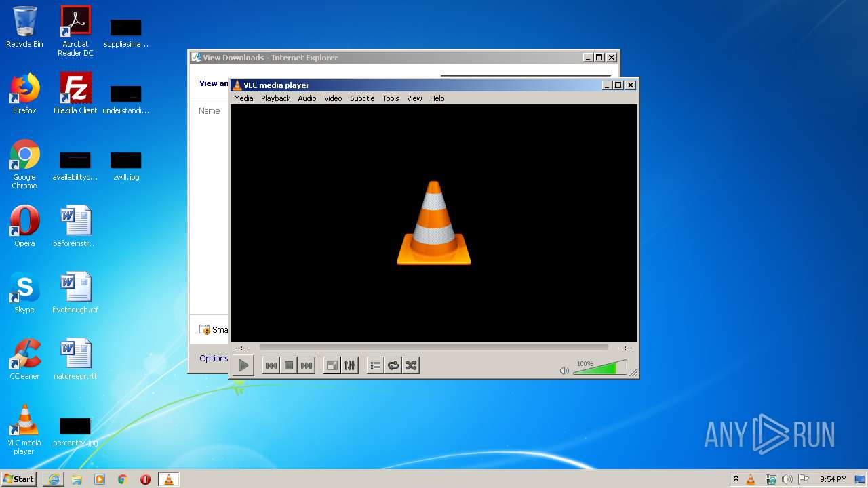Open FileZilla Client desktop shortcut
Viewport: 868px width, 488px height.
pyautogui.click(x=75, y=94)
